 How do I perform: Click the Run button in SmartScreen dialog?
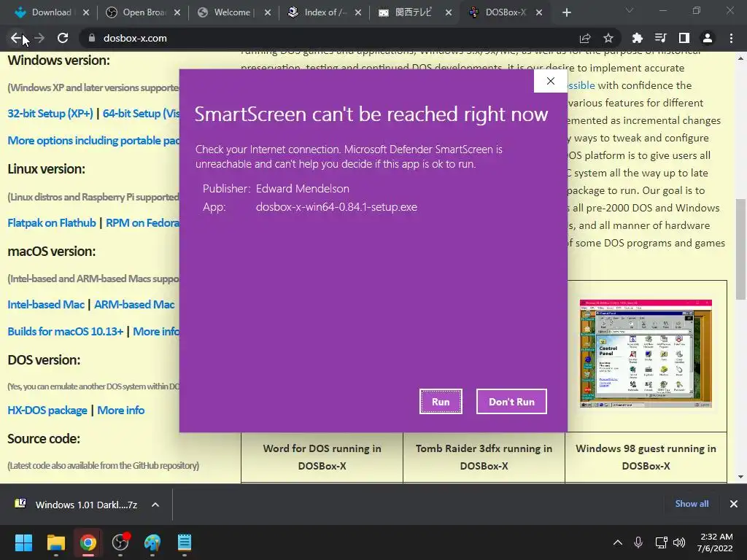coord(441,402)
